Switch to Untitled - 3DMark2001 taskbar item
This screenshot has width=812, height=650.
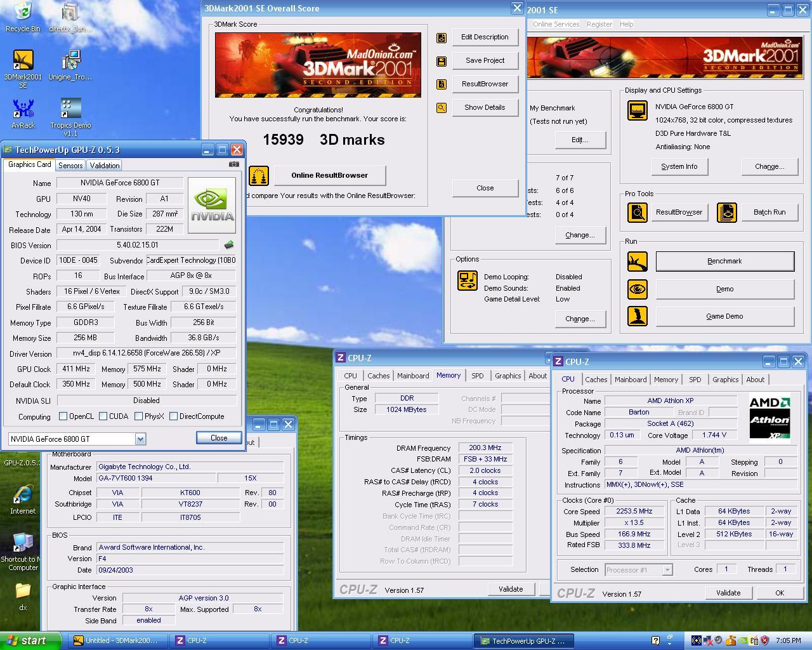(x=118, y=640)
